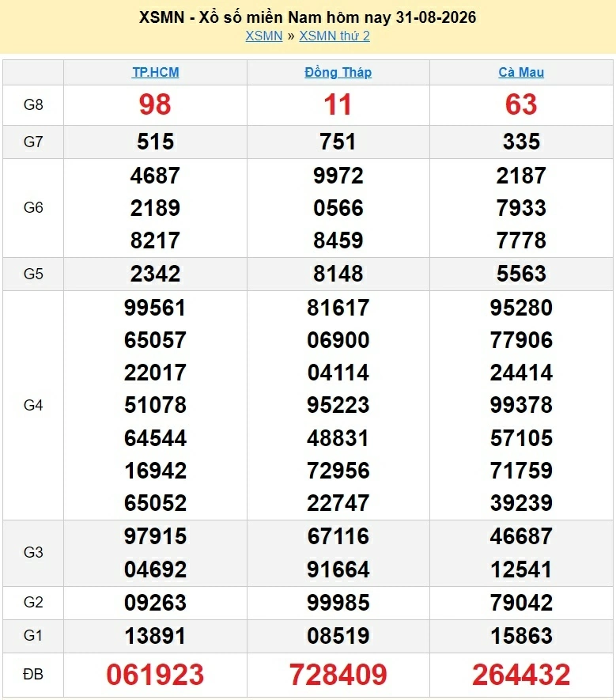Image resolution: width=616 pixels, height=700 pixels.
Task: Select Đồng Tháp G2 number 99985
Action: [x=338, y=603]
